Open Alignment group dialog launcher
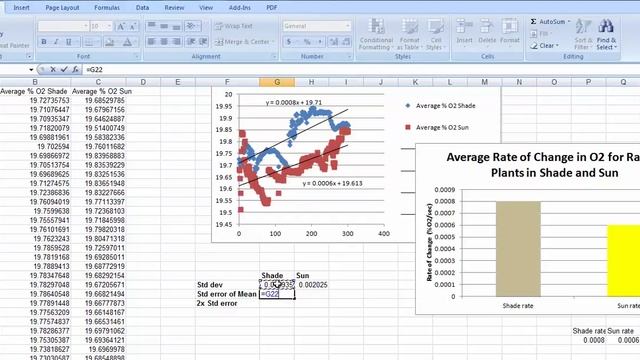This screenshot has height=360, width=640. pos(274,56)
